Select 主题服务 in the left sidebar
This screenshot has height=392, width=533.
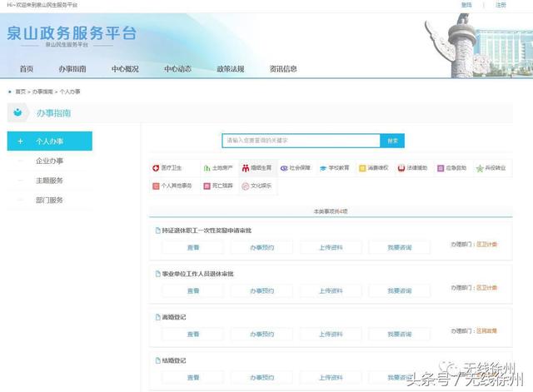click(50, 181)
